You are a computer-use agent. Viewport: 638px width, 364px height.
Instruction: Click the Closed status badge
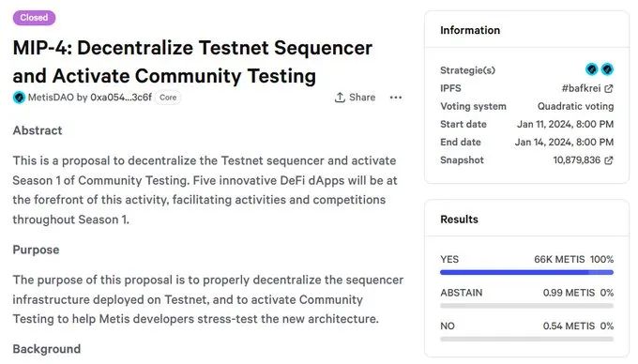click(x=34, y=18)
